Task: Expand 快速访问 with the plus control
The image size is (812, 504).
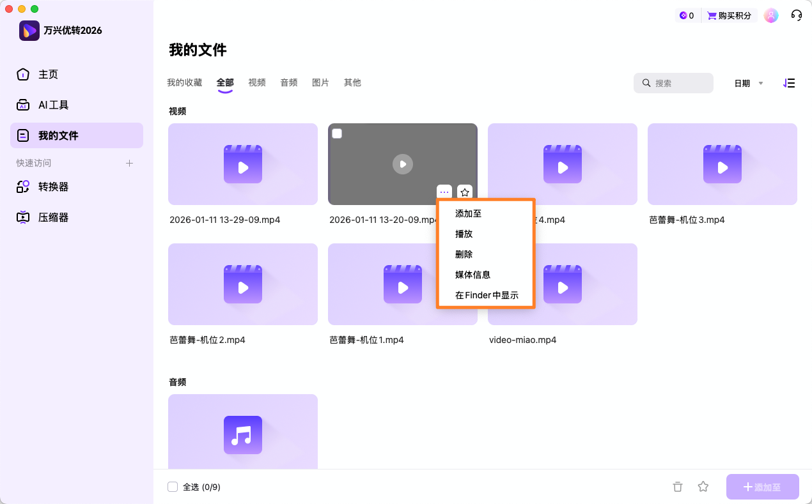Action: [129, 163]
